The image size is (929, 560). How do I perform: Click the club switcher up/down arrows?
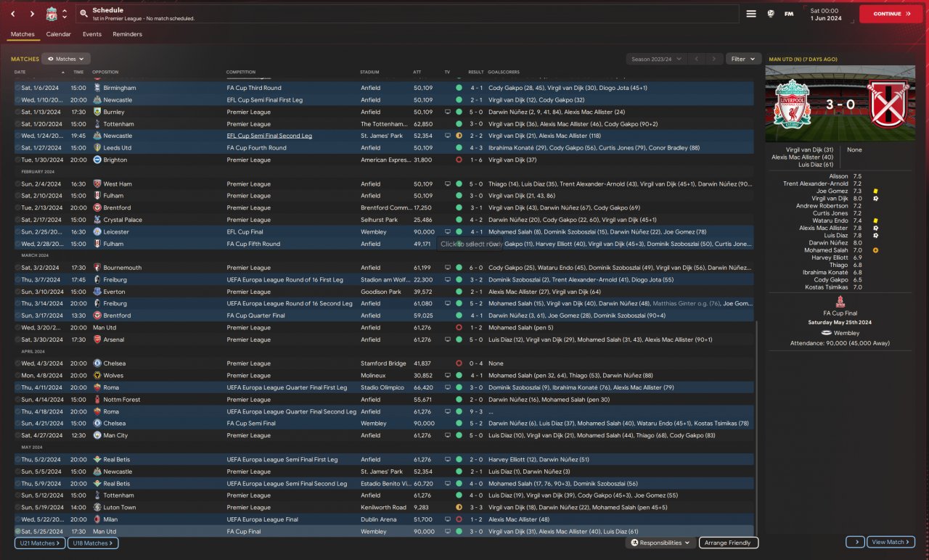(x=65, y=14)
